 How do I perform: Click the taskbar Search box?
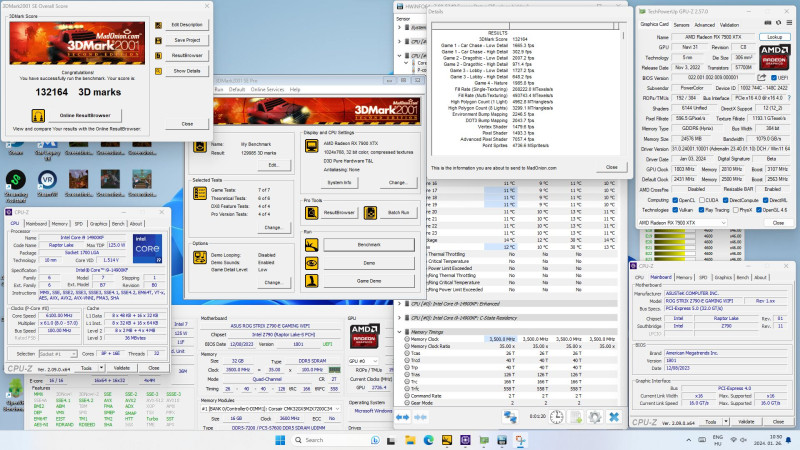(336, 440)
